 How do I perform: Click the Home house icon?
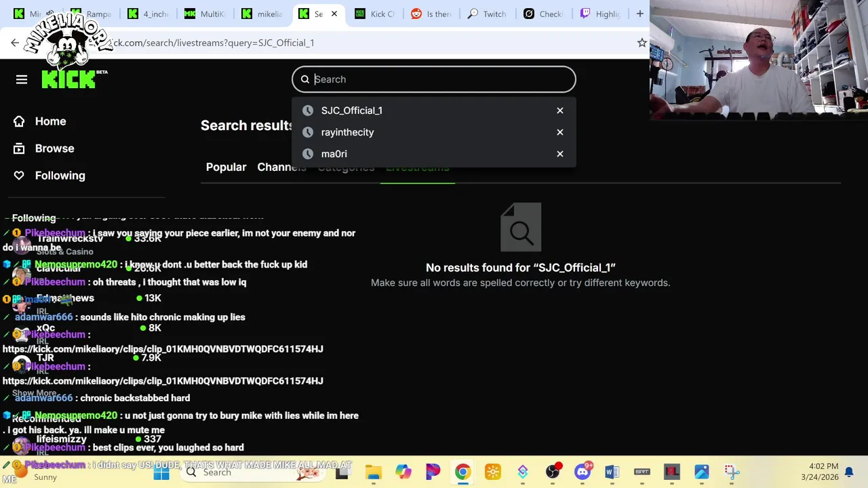click(x=19, y=121)
